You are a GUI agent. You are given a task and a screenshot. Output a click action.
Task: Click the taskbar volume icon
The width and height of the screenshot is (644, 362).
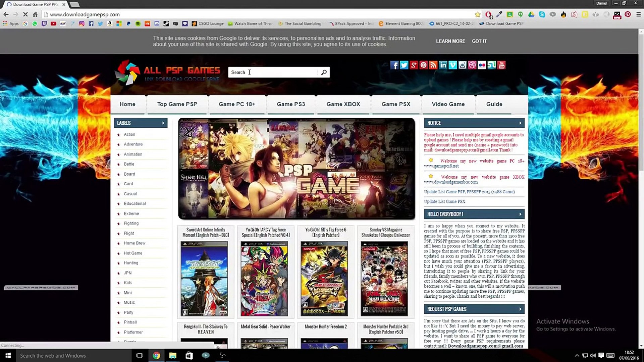coord(593,356)
